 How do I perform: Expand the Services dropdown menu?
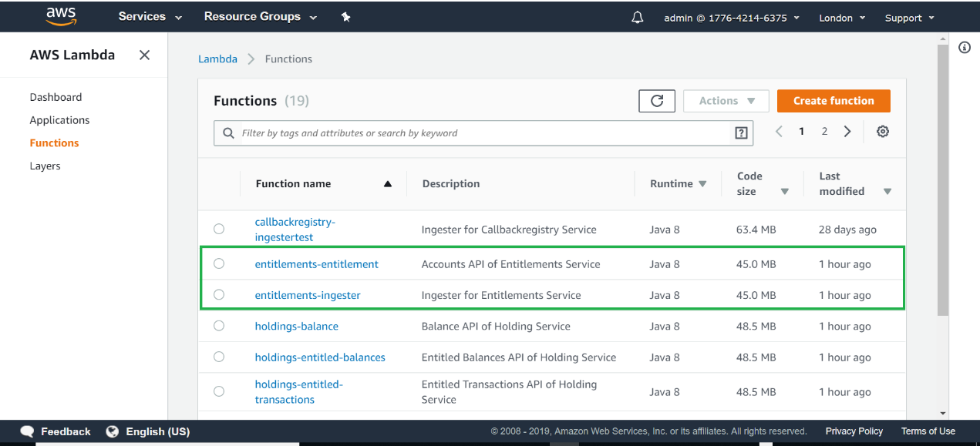point(150,17)
